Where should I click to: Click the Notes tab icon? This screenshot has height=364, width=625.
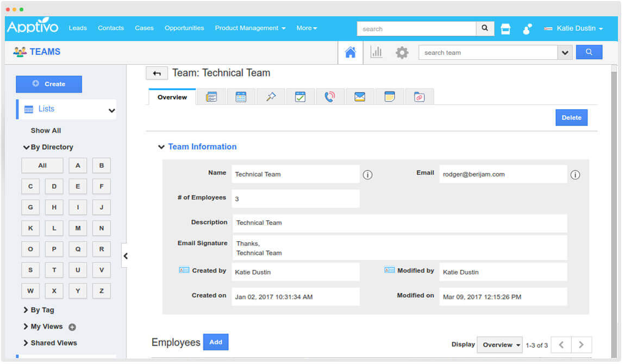[x=390, y=96]
